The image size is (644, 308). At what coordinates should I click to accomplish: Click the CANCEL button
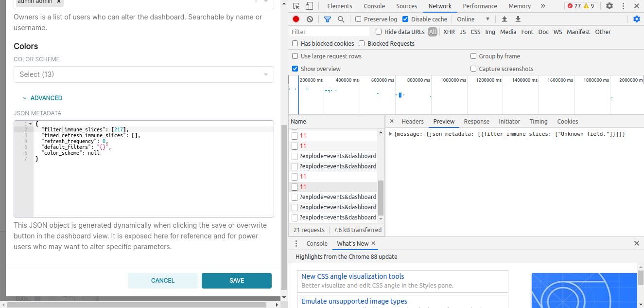click(163, 281)
